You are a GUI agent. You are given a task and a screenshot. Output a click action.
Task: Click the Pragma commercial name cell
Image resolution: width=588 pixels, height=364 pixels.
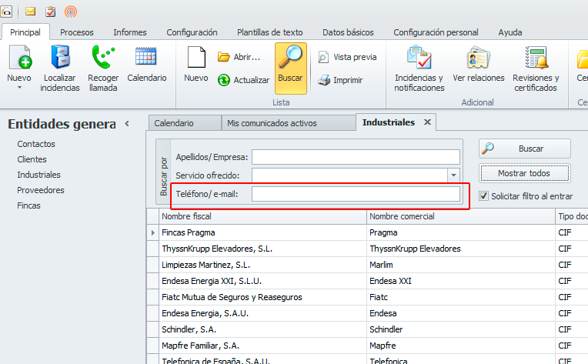click(x=460, y=232)
